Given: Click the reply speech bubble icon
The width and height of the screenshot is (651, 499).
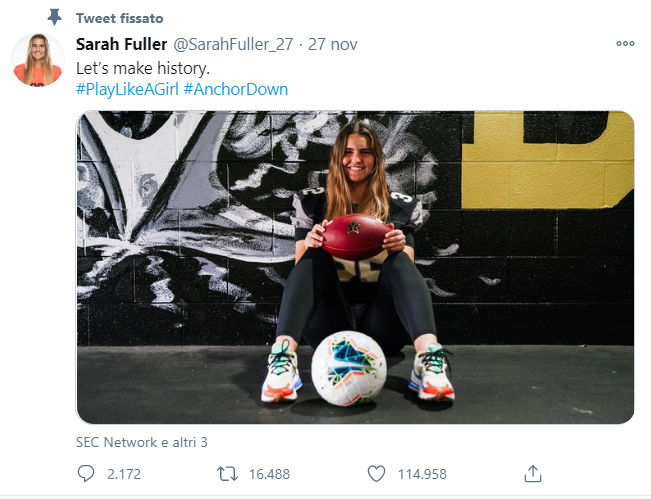Looking at the screenshot, I should (x=86, y=473).
